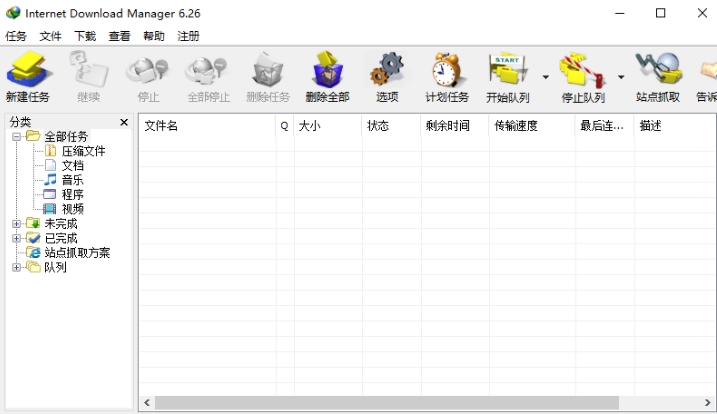Open the 下载 menu
Viewport: 717px width, 414px height.
(85, 36)
